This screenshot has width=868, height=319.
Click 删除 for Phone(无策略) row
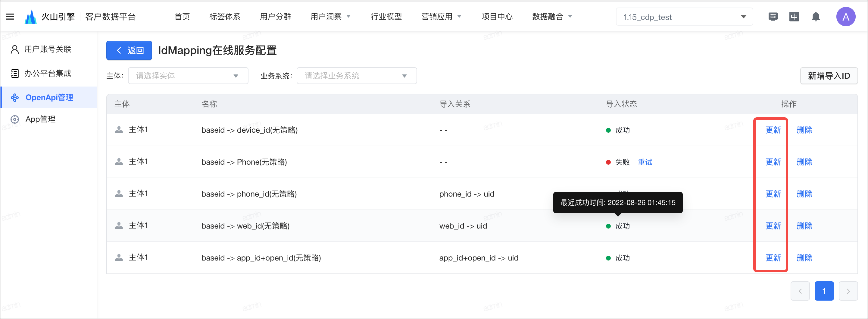(x=804, y=162)
